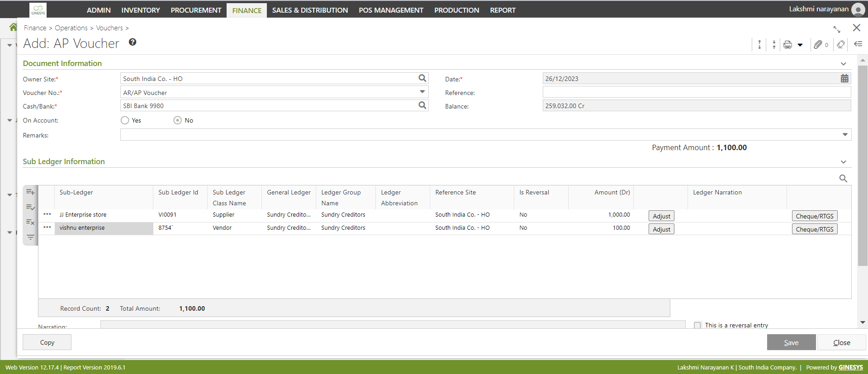Click the left-arrow lines panel icon
This screenshot has height=374, width=868.
858,44
